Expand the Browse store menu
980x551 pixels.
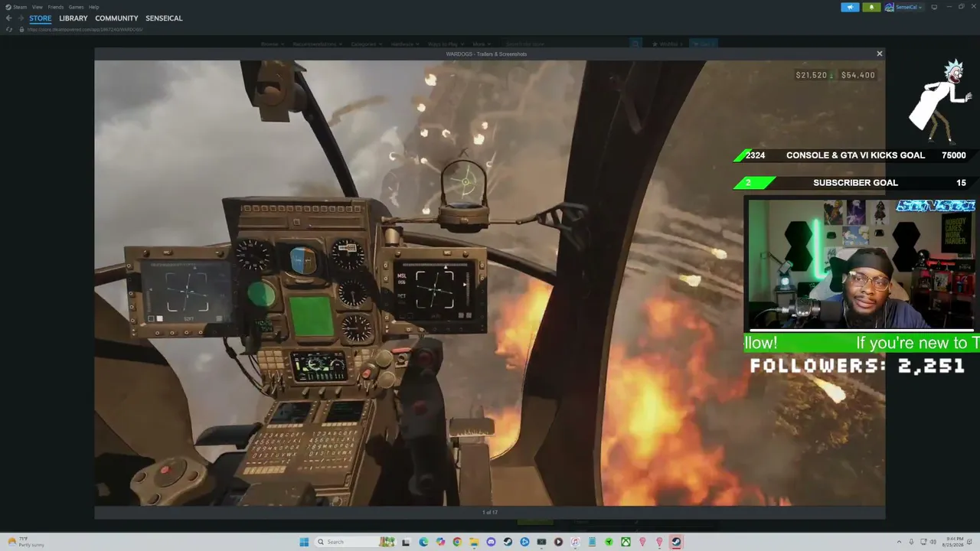(272, 44)
